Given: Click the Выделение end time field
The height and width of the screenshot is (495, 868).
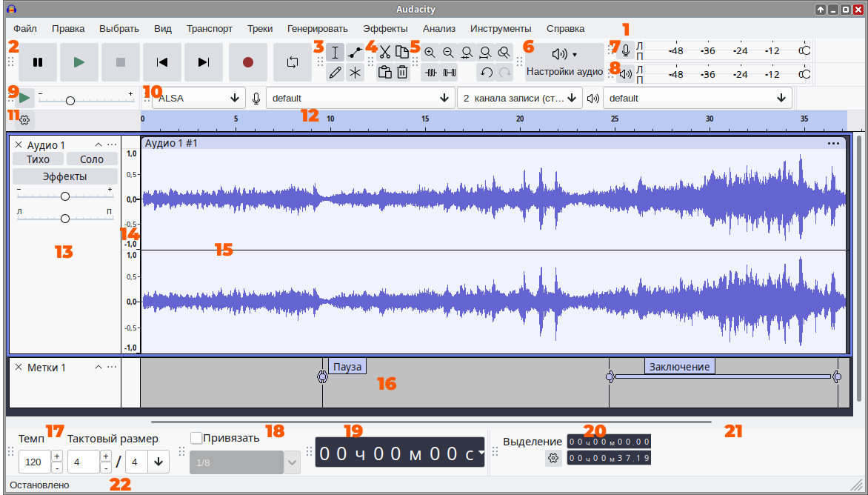Looking at the screenshot, I should point(609,458).
